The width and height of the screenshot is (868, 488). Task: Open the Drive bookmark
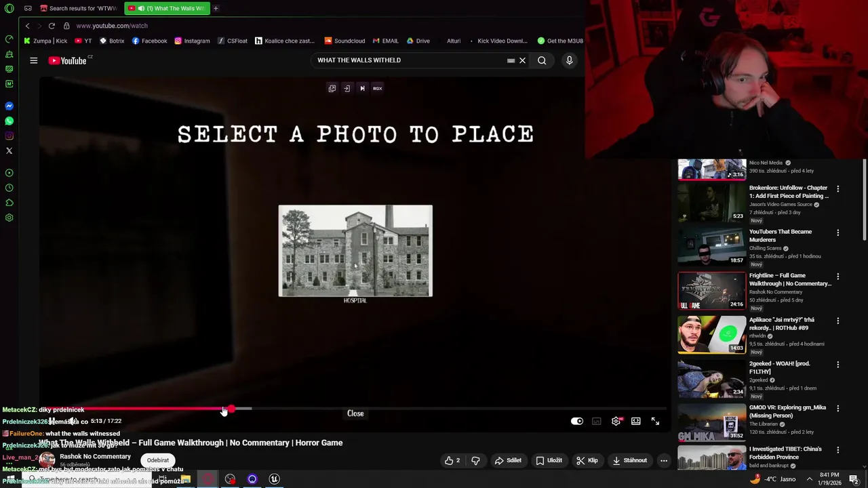(418, 41)
